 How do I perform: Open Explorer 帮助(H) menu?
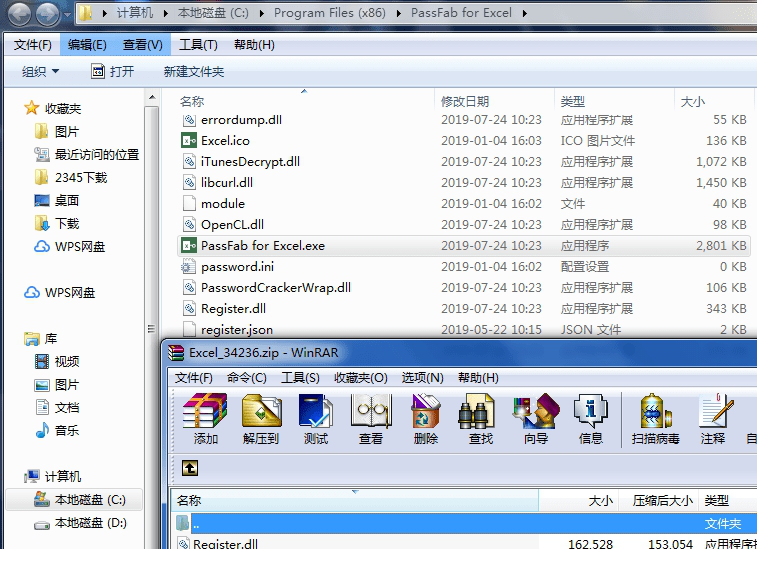[x=254, y=45]
